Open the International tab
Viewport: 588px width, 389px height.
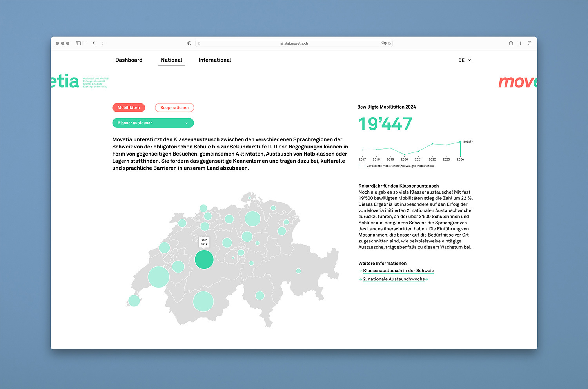(215, 60)
